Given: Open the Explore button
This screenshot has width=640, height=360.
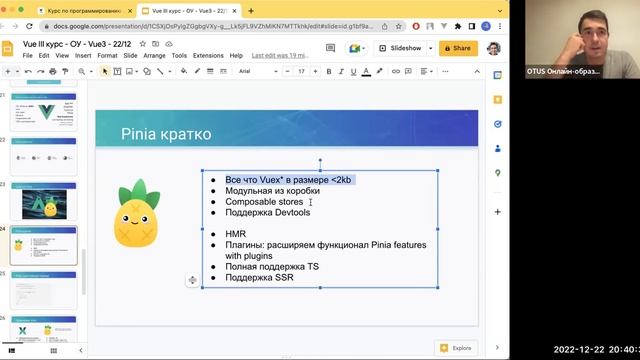Looking at the screenshot, I should [x=456, y=348].
